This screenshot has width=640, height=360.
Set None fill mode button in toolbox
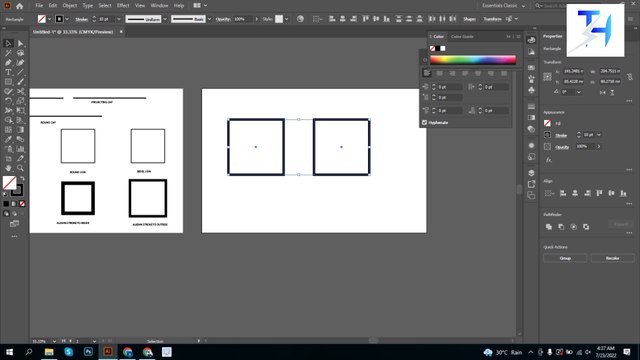pyautogui.click(x=22, y=204)
